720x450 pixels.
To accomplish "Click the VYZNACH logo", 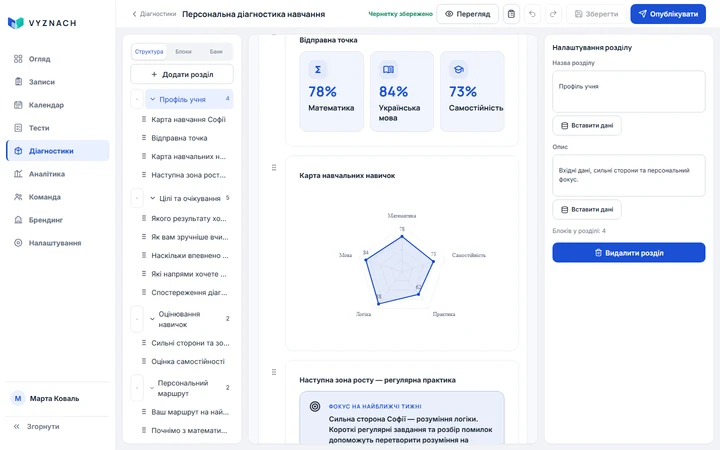I will [42, 22].
